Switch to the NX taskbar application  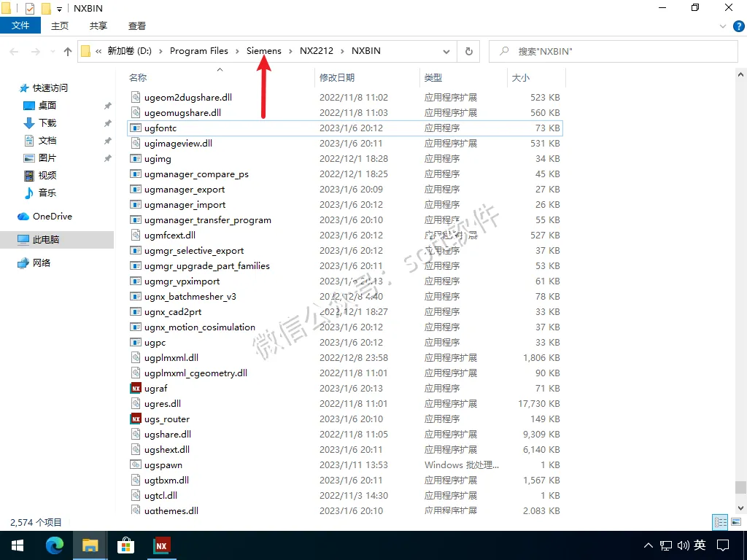click(161, 545)
